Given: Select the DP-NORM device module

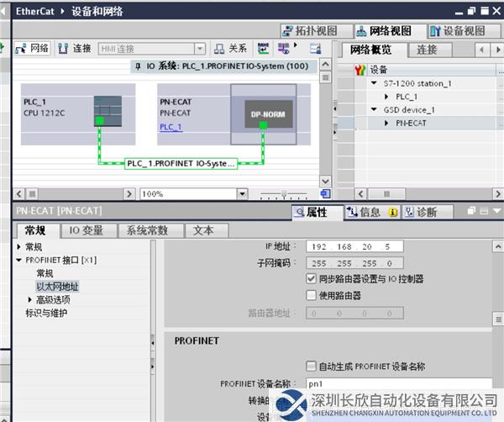Looking at the screenshot, I should 263,112.
